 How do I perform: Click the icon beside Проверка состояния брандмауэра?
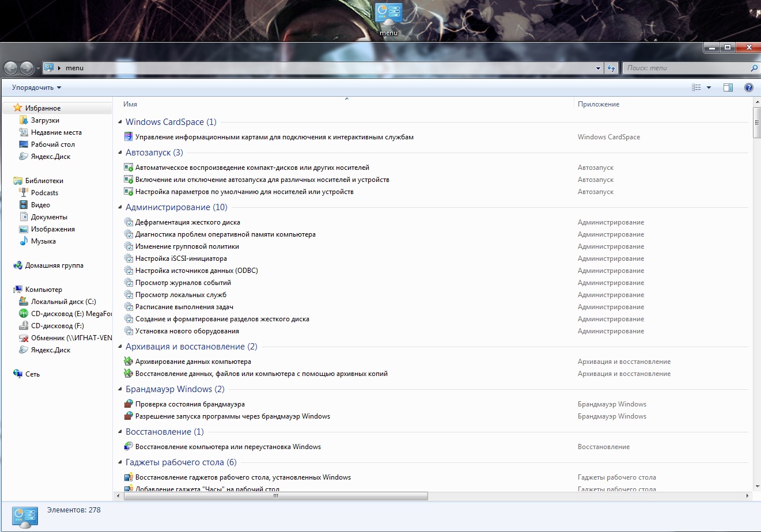[x=128, y=404]
